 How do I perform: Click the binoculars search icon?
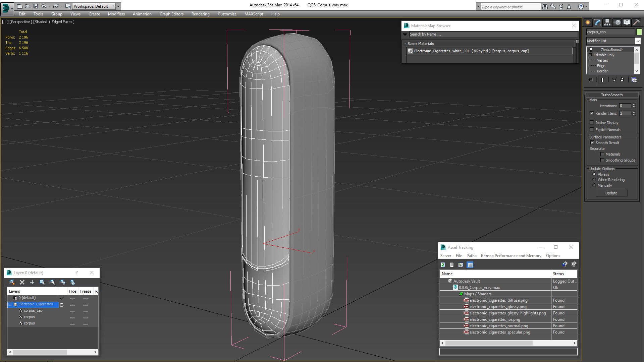[x=545, y=6]
